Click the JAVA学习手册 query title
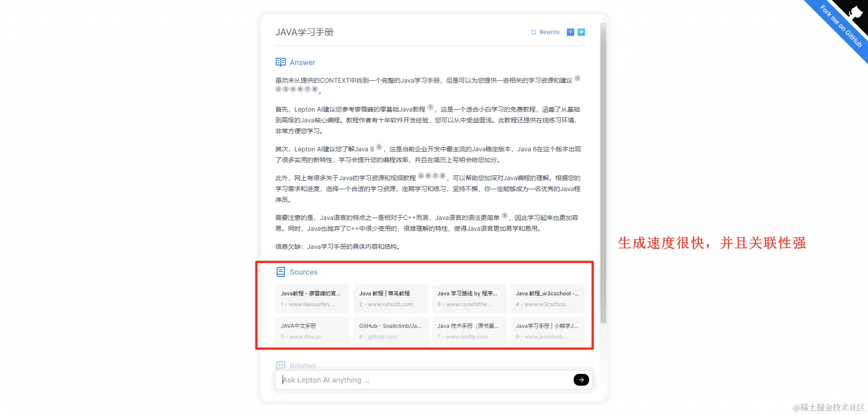This screenshot has width=868, height=415. tap(304, 32)
